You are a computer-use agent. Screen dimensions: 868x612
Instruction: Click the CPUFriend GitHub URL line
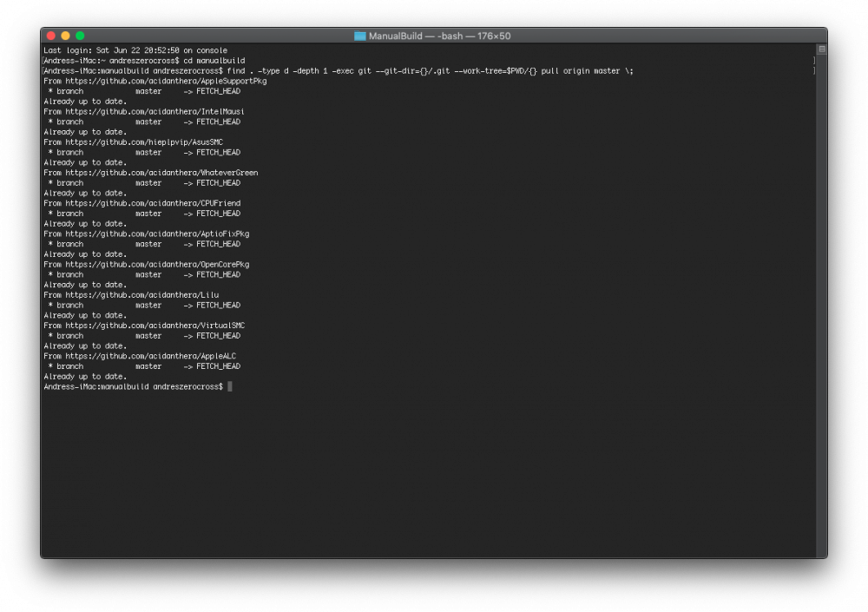142,203
